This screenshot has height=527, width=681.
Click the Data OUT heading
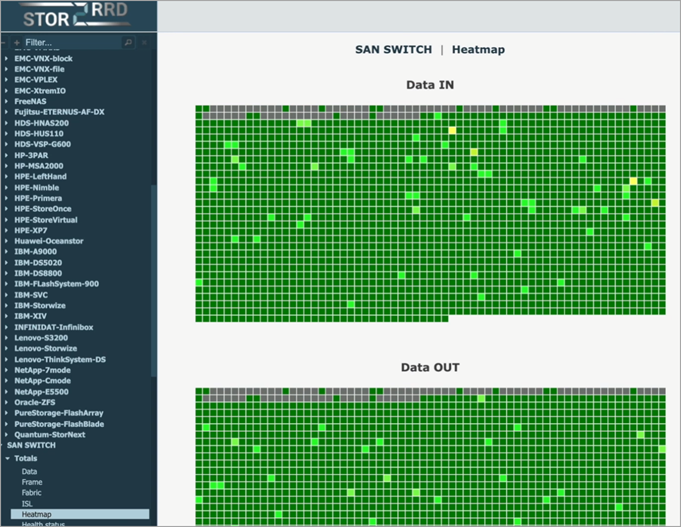pos(430,368)
